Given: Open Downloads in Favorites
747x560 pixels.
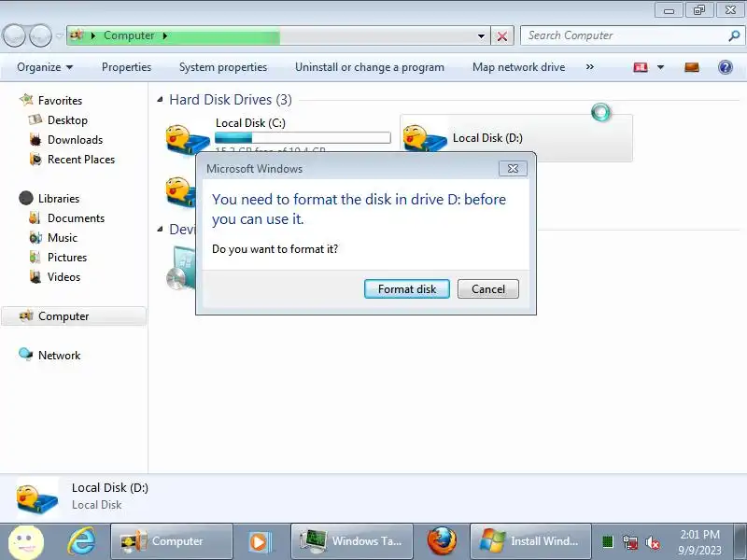Looking at the screenshot, I should point(76,139).
